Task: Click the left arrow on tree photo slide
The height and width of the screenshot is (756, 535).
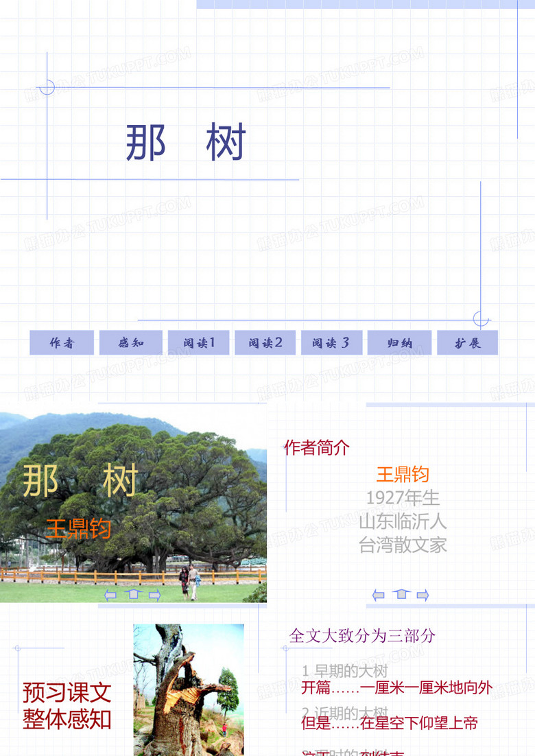Action: click(x=110, y=595)
